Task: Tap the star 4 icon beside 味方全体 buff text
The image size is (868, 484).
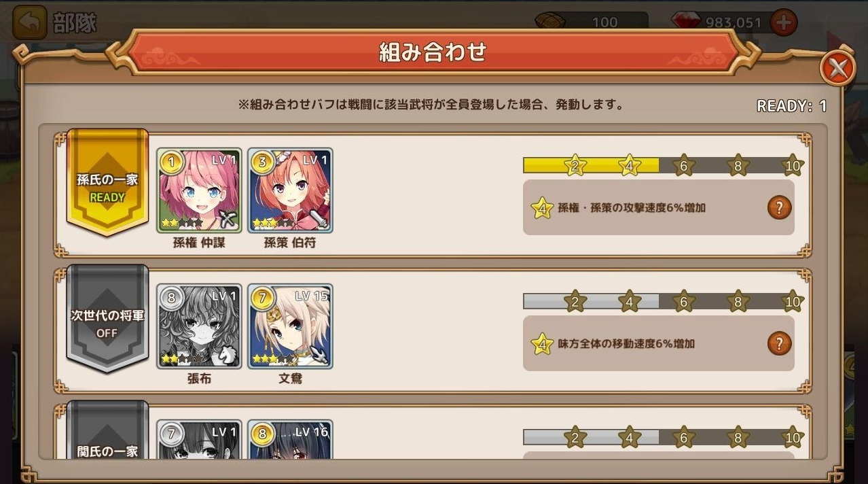Action: point(541,344)
